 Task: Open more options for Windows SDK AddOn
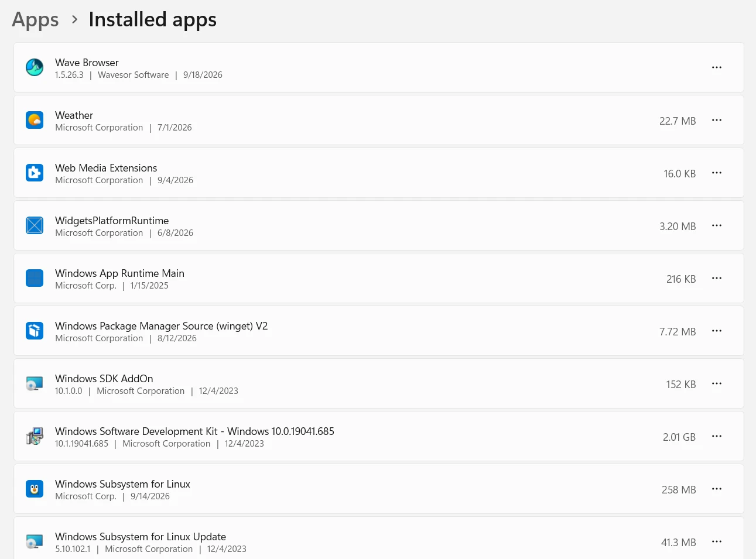click(717, 383)
